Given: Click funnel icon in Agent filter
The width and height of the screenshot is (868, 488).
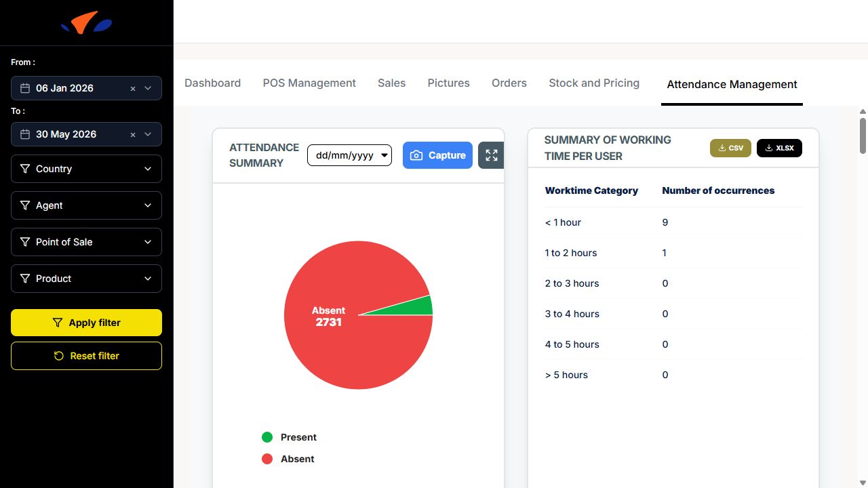Looking at the screenshot, I should point(25,205).
